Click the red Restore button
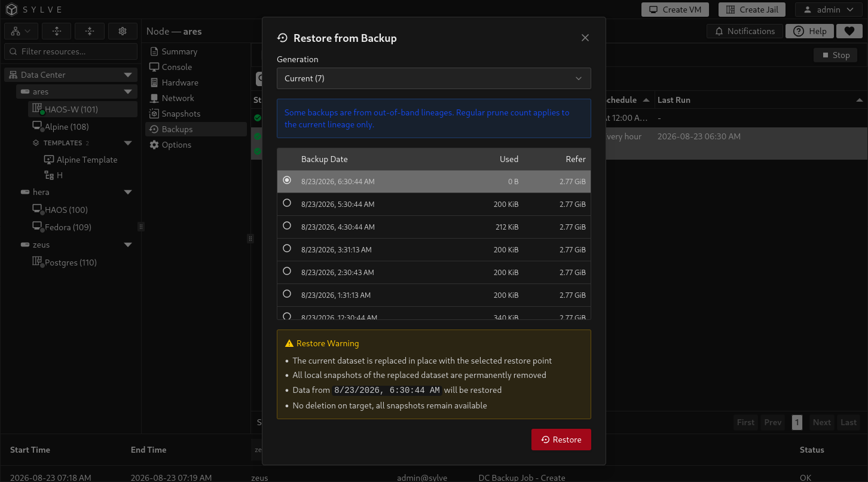The width and height of the screenshot is (868, 482). point(561,440)
